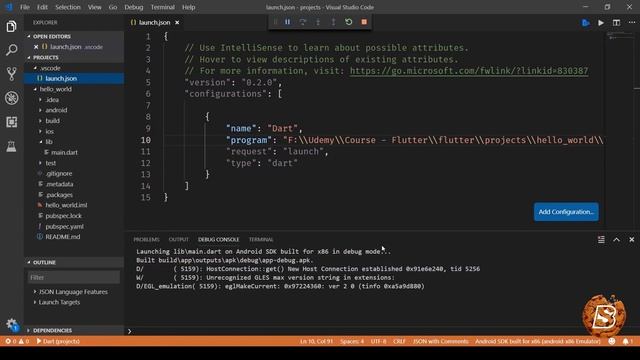
Task: Click the Step Out debug button
Action: pyautogui.click(x=333, y=22)
